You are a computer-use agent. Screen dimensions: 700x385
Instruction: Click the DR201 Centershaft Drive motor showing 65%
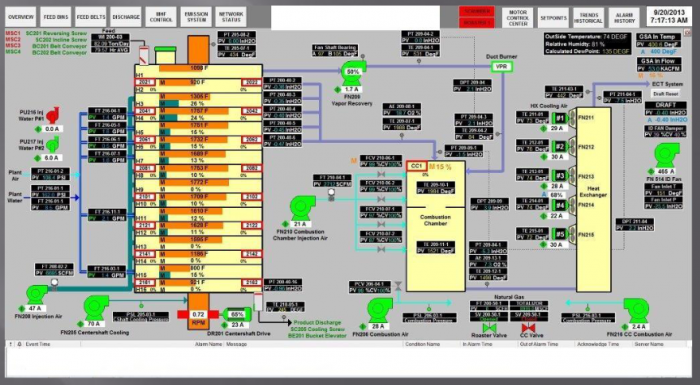click(237, 314)
